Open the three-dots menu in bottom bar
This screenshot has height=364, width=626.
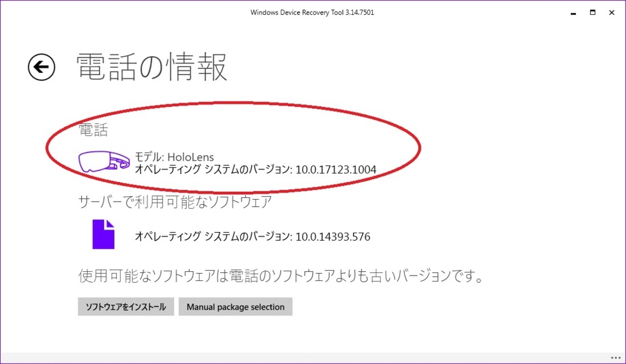tap(616, 358)
